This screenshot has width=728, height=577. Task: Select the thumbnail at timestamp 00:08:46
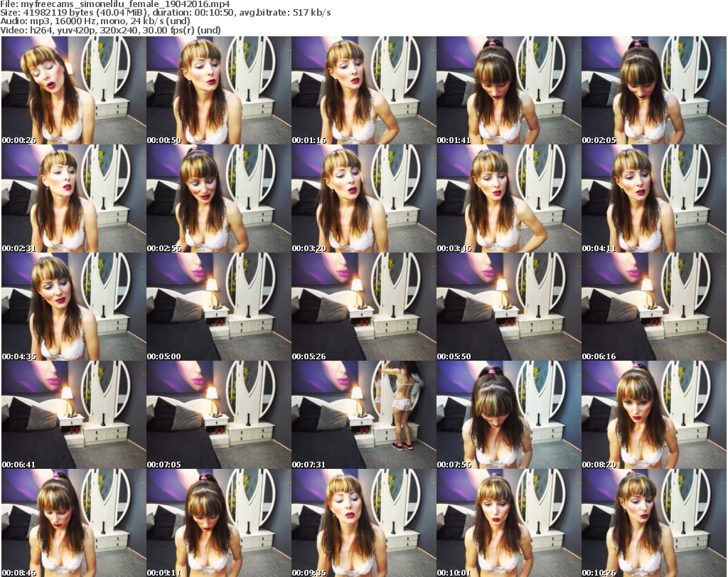coord(73,523)
